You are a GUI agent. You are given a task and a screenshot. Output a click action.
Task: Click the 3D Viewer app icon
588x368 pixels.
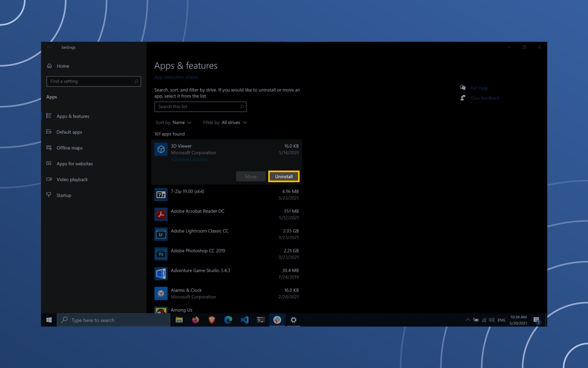161,149
